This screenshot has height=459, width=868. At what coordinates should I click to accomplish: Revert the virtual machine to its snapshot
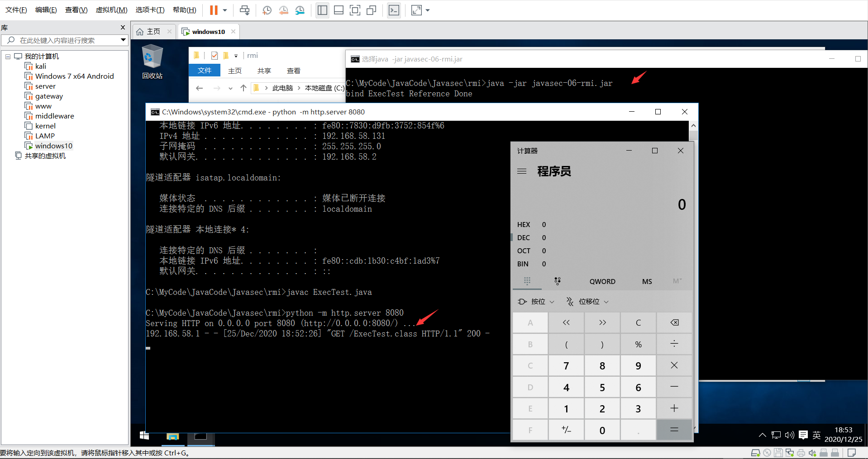click(x=284, y=10)
